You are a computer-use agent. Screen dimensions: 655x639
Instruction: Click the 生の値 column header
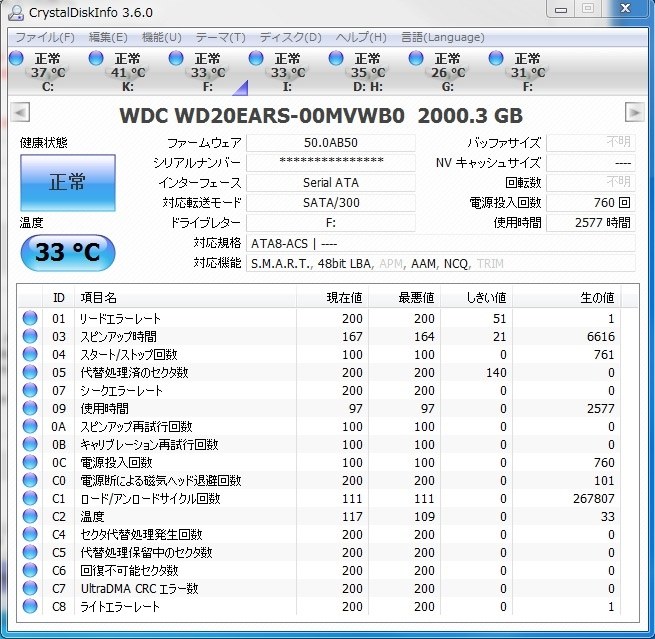click(x=566, y=297)
